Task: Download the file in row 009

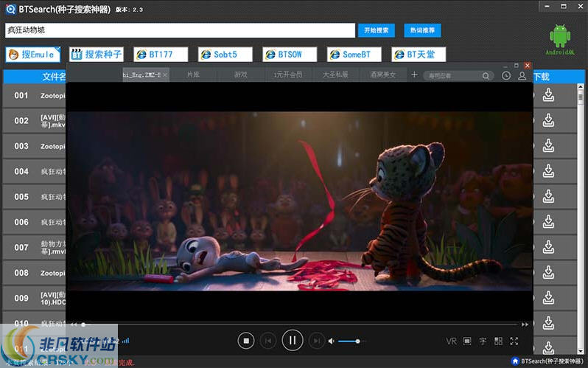Action: [x=548, y=298]
